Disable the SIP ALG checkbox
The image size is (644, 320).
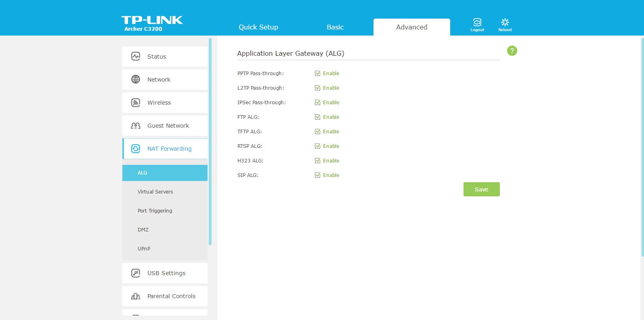pos(317,175)
